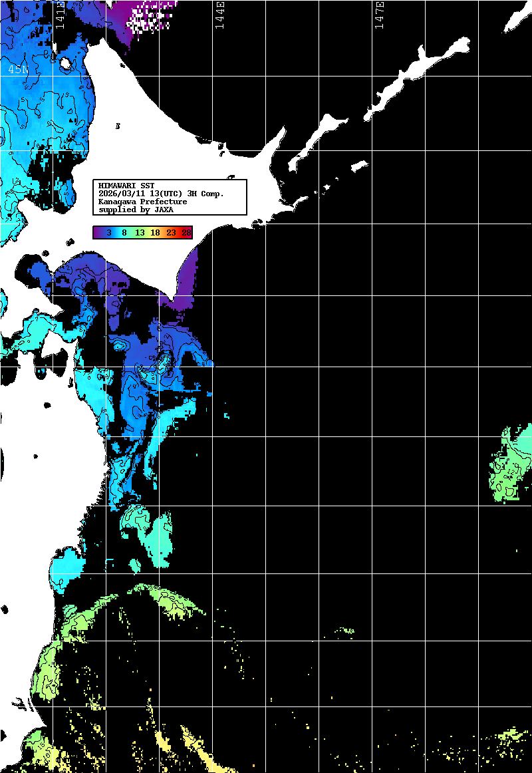The height and width of the screenshot is (773, 532).
Task: Click the 144E longitude label
Action: pyautogui.click(x=219, y=15)
